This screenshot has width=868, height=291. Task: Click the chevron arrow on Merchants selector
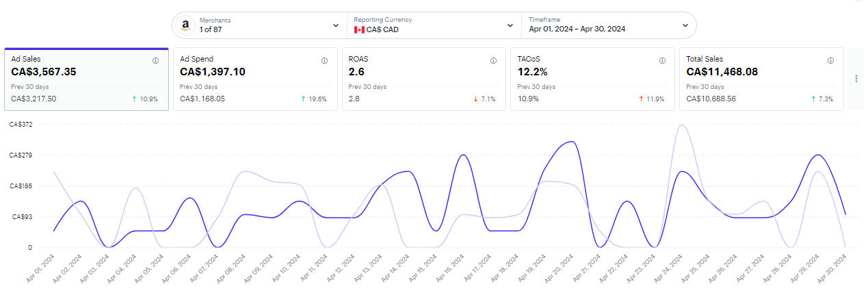336,25
